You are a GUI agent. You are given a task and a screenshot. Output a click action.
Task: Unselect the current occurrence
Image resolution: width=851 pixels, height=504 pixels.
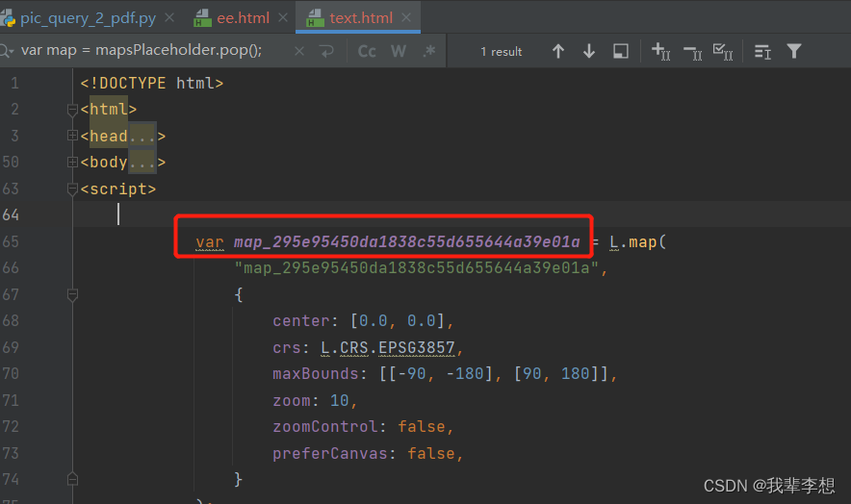(x=692, y=52)
